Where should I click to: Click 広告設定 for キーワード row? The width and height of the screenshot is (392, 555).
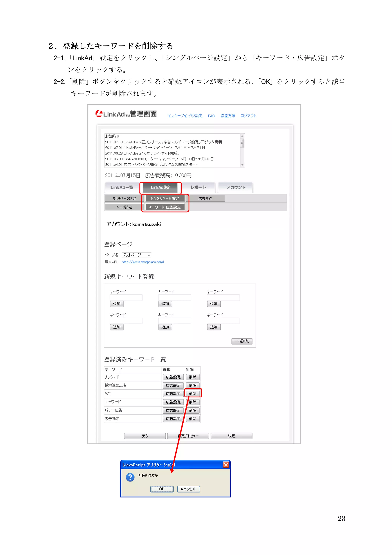173,402
